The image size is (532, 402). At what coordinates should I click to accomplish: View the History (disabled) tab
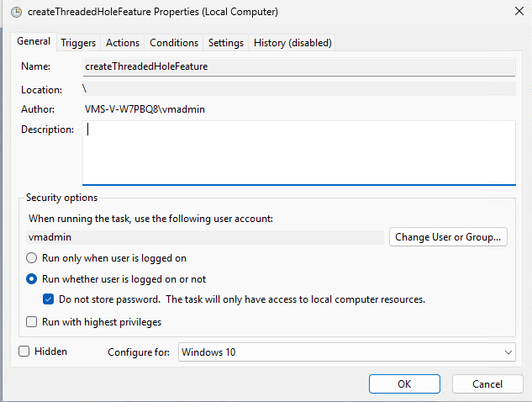coord(292,43)
